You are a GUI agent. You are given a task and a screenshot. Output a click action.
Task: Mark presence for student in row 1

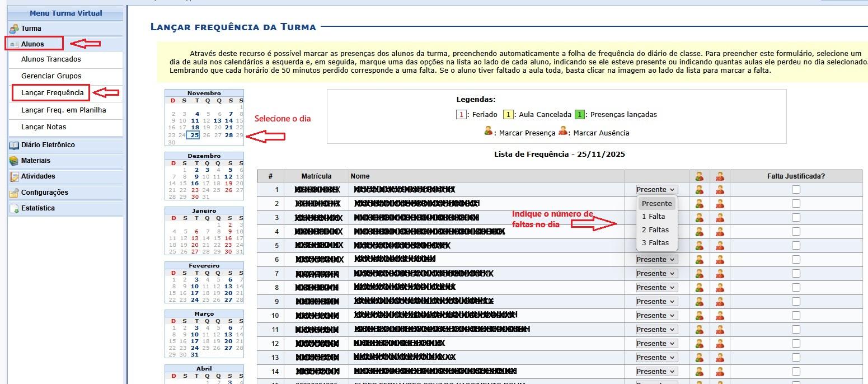pyautogui.click(x=700, y=189)
